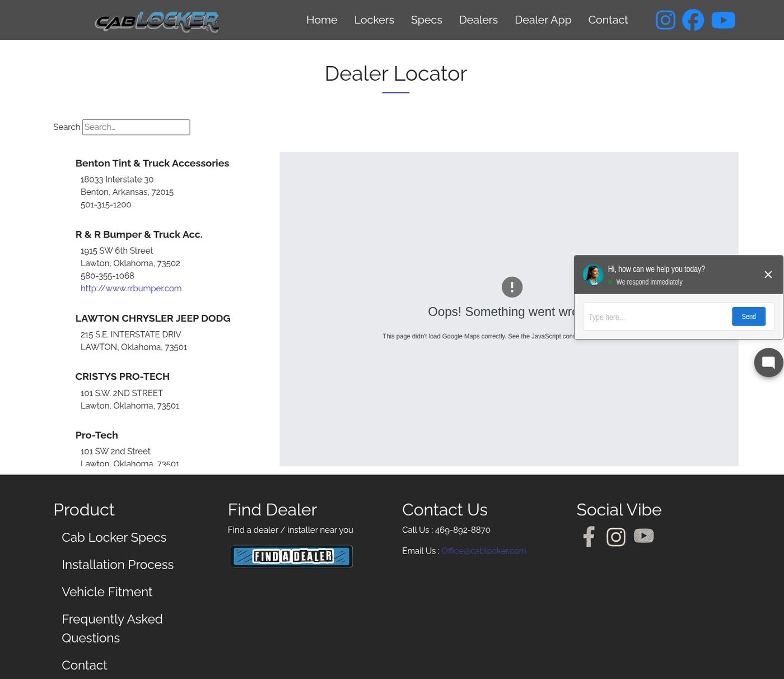The width and height of the screenshot is (784, 679).
Task: Click the footer phone number 469-892-8870
Action: [463, 530]
